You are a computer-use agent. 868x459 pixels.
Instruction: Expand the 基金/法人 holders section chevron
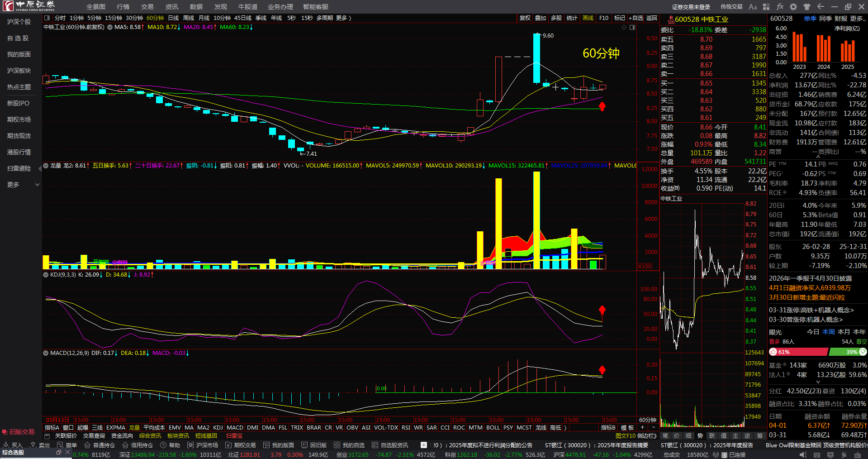point(818,382)
